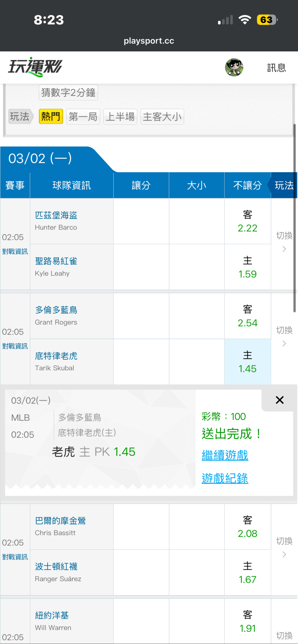Open 對戰資訊 for Pirates-Cardinals game
298x644 pixels.
point(15,252)
